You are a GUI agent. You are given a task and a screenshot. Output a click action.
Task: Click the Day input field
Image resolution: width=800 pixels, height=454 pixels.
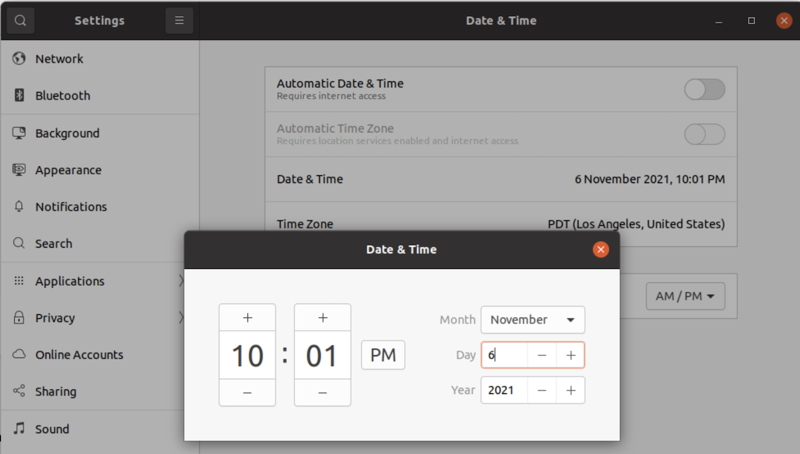(505, 355)
